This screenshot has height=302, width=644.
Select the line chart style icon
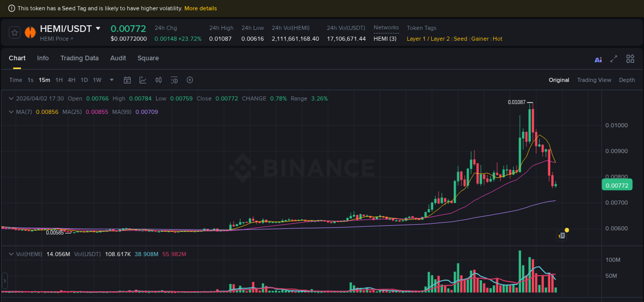click(x=143, y=80)
